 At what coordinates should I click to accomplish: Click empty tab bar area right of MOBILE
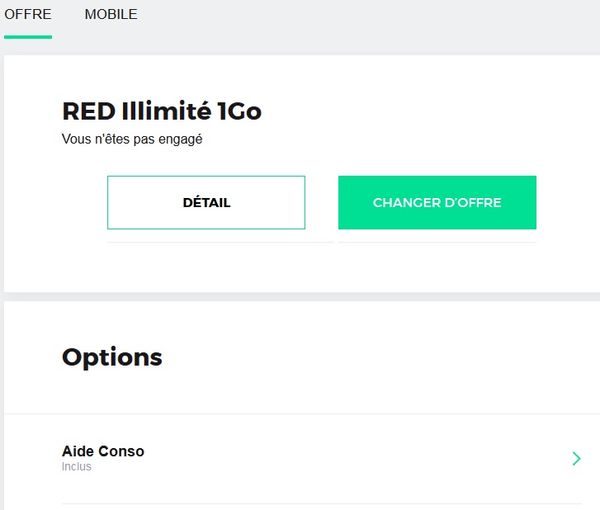tap(370, 18)
